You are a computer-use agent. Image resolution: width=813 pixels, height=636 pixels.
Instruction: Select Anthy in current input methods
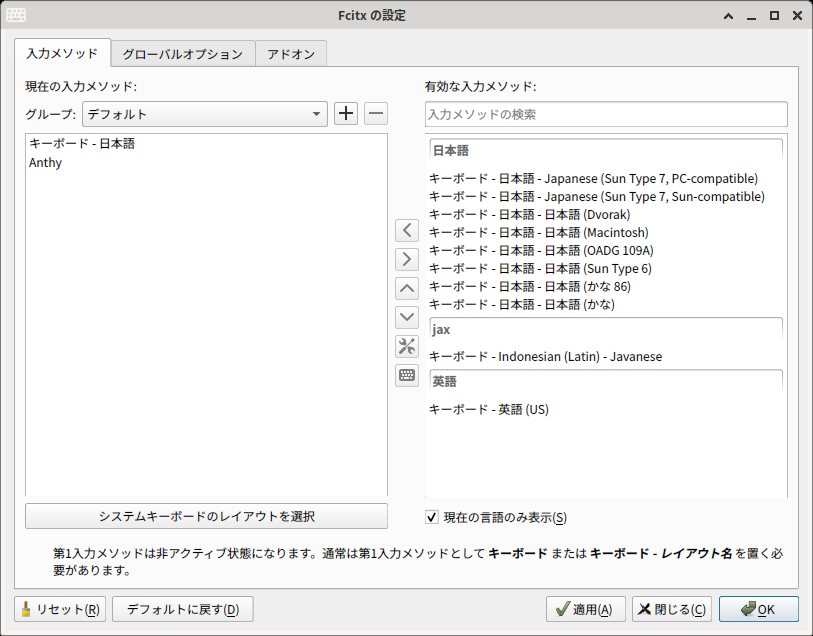coord(206,162)
